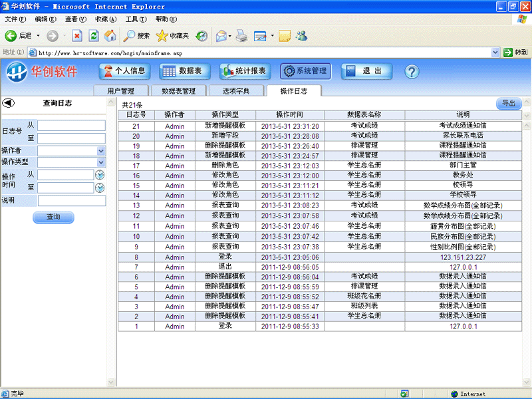
Task: Open the 文件 (File) menu
Action: pyautogui.click(x=15, y=19)
